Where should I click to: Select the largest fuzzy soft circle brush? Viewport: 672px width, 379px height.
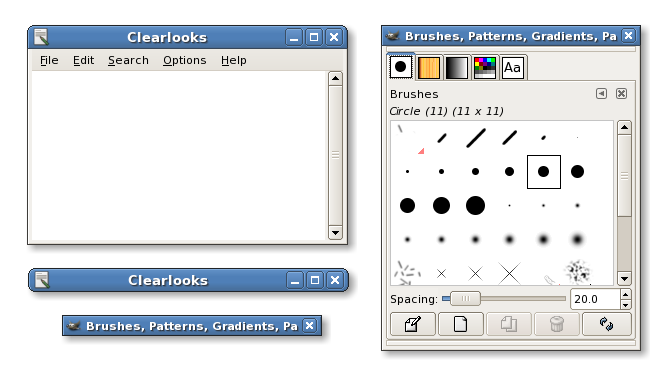tap(577, 239)
